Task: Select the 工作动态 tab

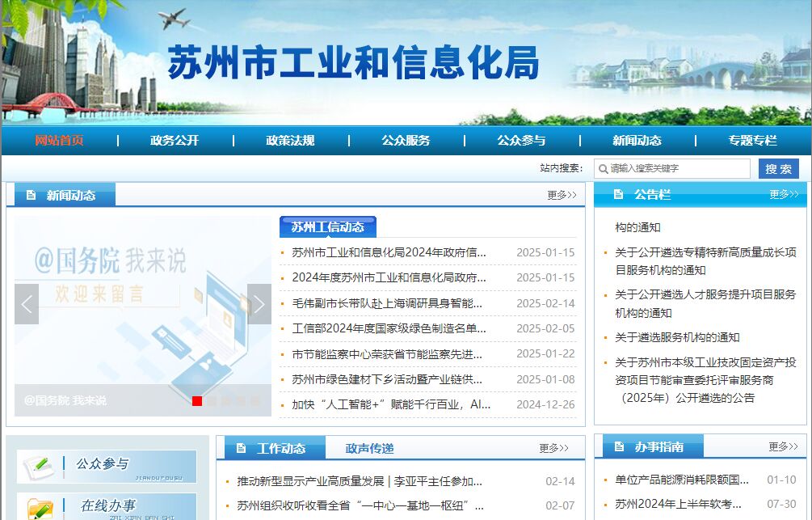Action: (275, 448)
